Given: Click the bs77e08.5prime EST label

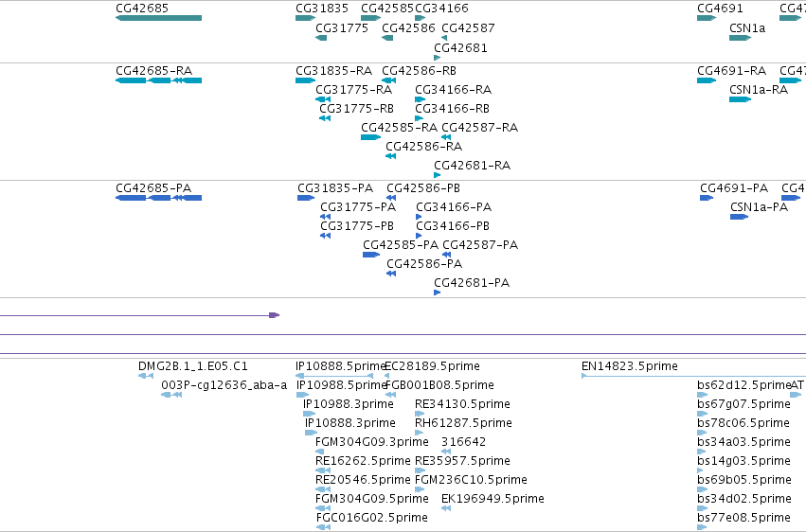Looking at the screenshot, I should (x=743, y=519).
